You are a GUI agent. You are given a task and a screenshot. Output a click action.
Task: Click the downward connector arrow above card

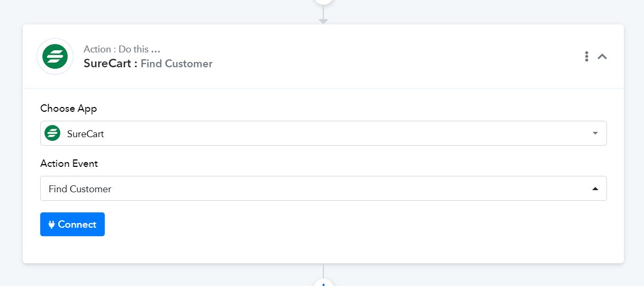[323, 21]
